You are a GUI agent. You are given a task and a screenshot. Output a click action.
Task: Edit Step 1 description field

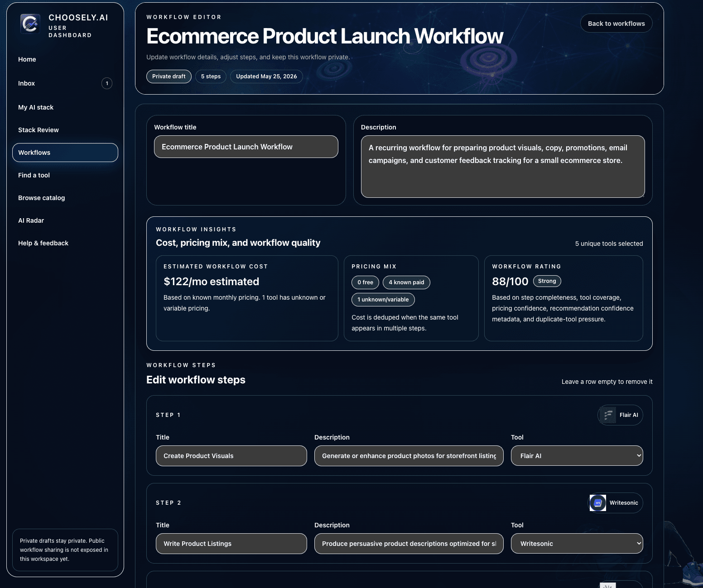point(409,456)
